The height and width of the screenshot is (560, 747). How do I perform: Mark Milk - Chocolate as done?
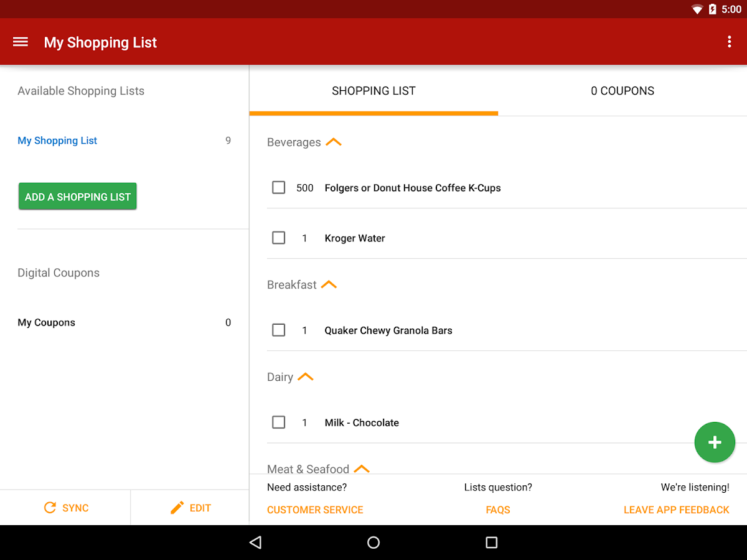pyautogui.click(x=278, y=422)
